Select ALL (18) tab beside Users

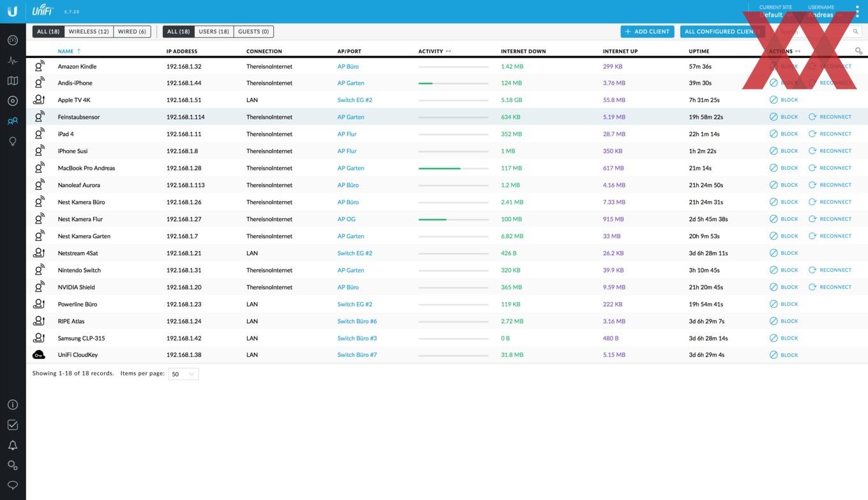pyautogui.click(x=179, y=31)
